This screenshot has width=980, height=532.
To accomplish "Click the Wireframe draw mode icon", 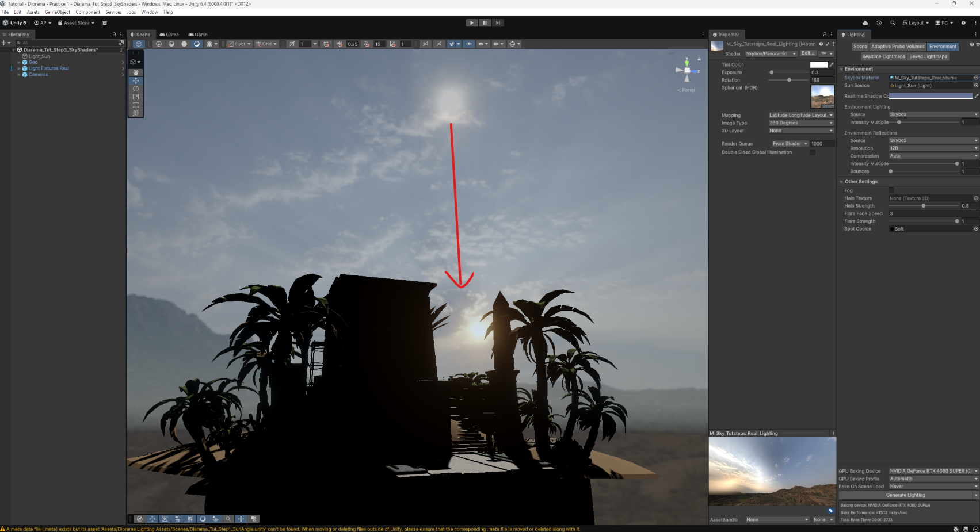I will click(159, 44).
